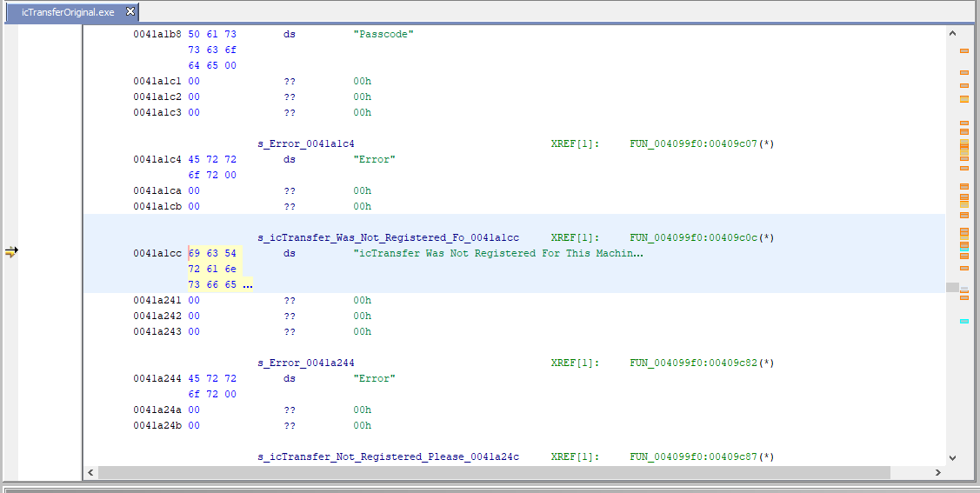Viewport: 980px width, 493px height.
Task: Click the "Passcode" string value
Action: coord(383,35)
